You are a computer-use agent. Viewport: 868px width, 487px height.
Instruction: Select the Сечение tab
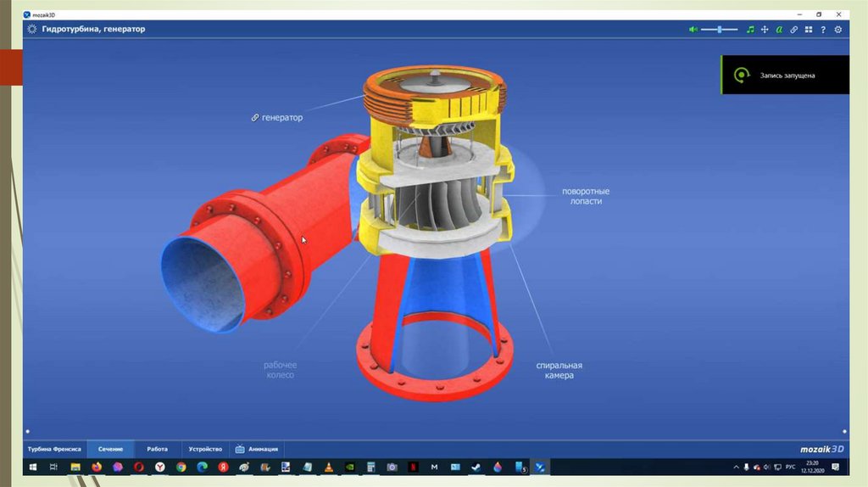click(110, 449)
